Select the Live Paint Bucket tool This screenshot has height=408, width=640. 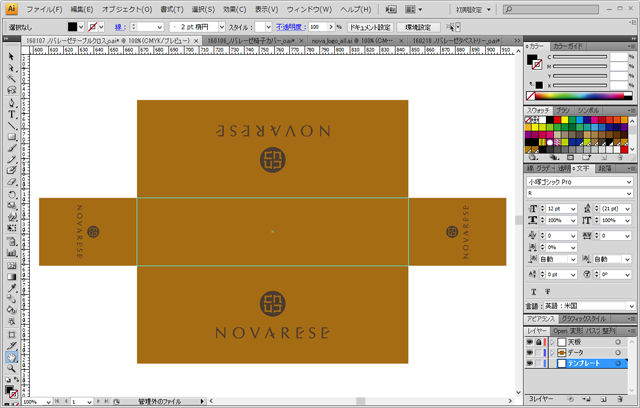[11, 310]
